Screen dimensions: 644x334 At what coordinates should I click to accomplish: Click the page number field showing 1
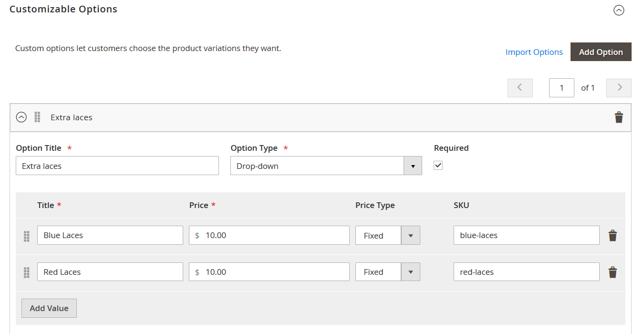tap(561, 88)
